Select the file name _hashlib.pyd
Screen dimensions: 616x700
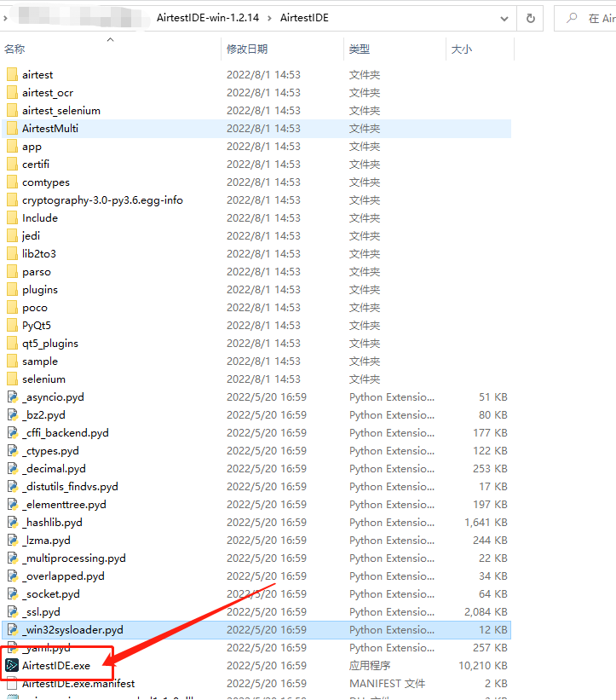click(52, 523)
